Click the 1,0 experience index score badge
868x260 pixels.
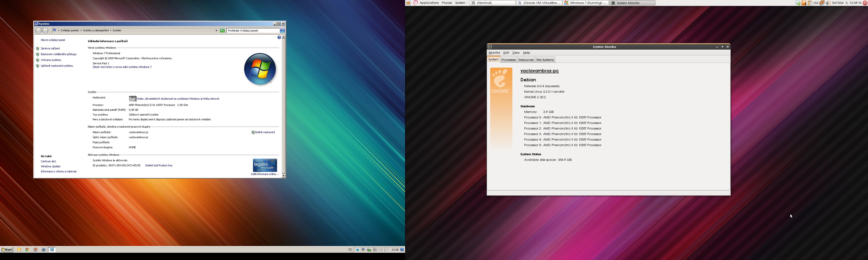tap(133, 98)
